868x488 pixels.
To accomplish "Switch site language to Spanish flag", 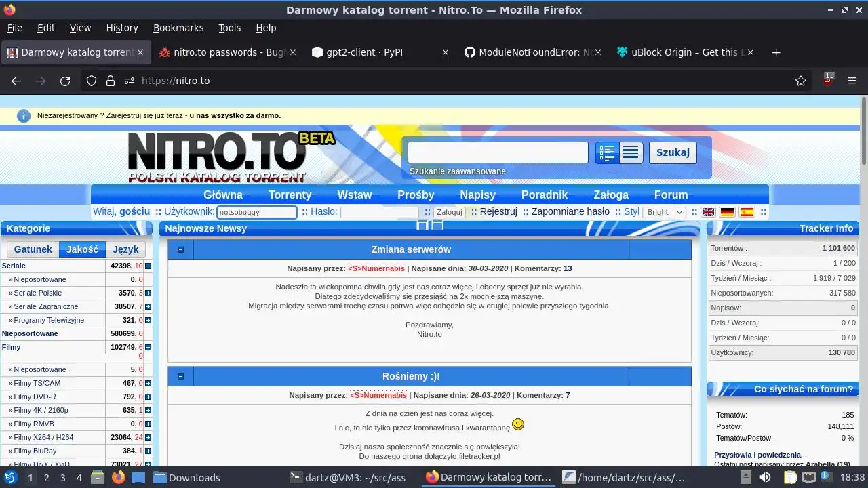I will click(x=747, y=212).
